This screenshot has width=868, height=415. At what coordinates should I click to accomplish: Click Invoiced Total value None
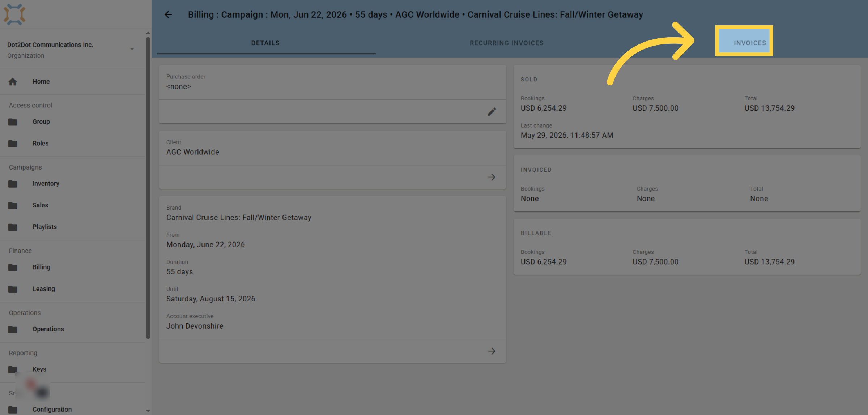[759, 198]
